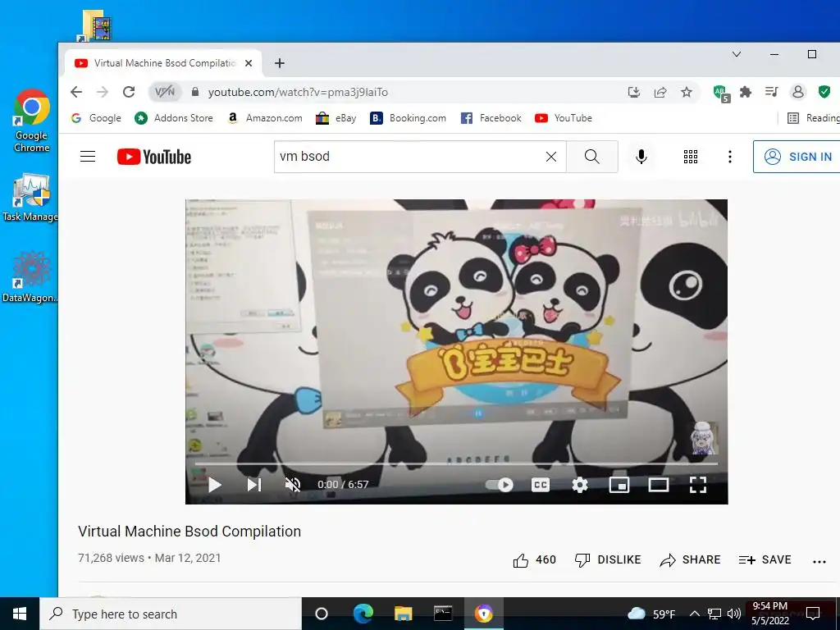Image resolution: width=840 pixels, height=630 pixels.
Task: Search with voice microphone button
Action: point(641,157)
